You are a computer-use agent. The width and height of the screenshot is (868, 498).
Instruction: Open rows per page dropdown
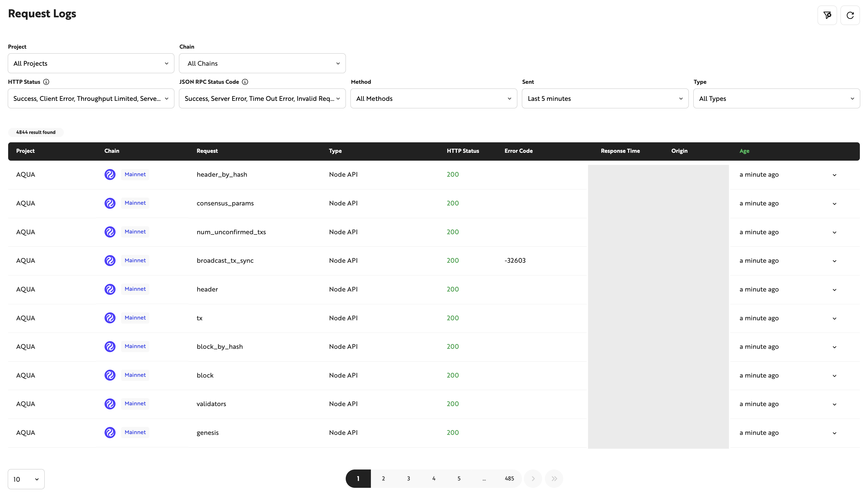pos(26,479)
